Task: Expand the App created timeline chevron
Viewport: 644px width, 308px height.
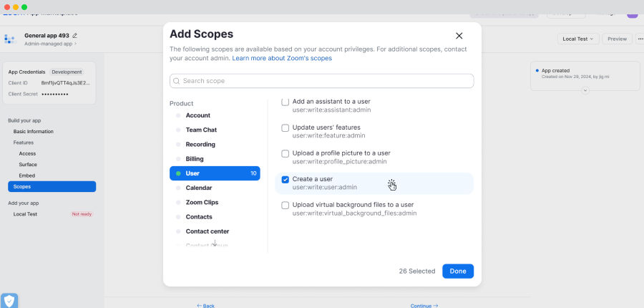Action: [585, 90]
